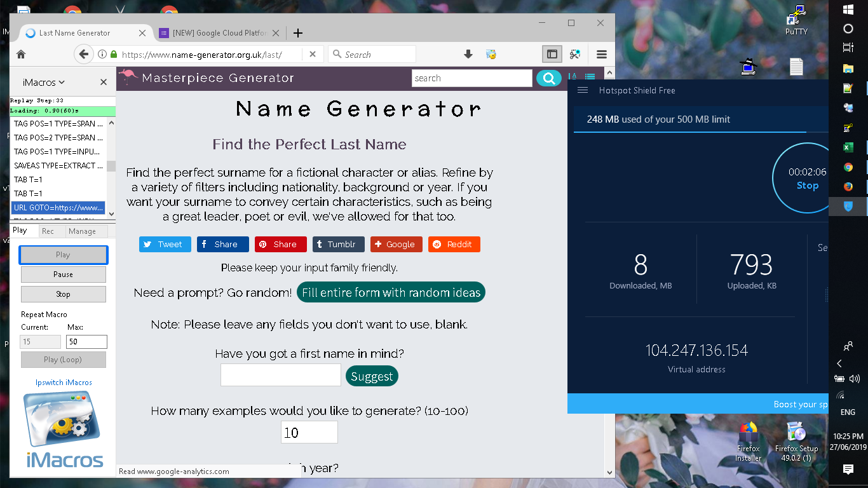
Task: Share the page on Reddit
Action: (x=454, y=244)
